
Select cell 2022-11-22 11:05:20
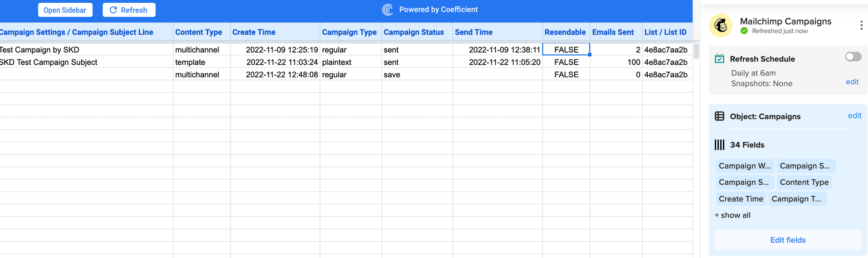497,62
